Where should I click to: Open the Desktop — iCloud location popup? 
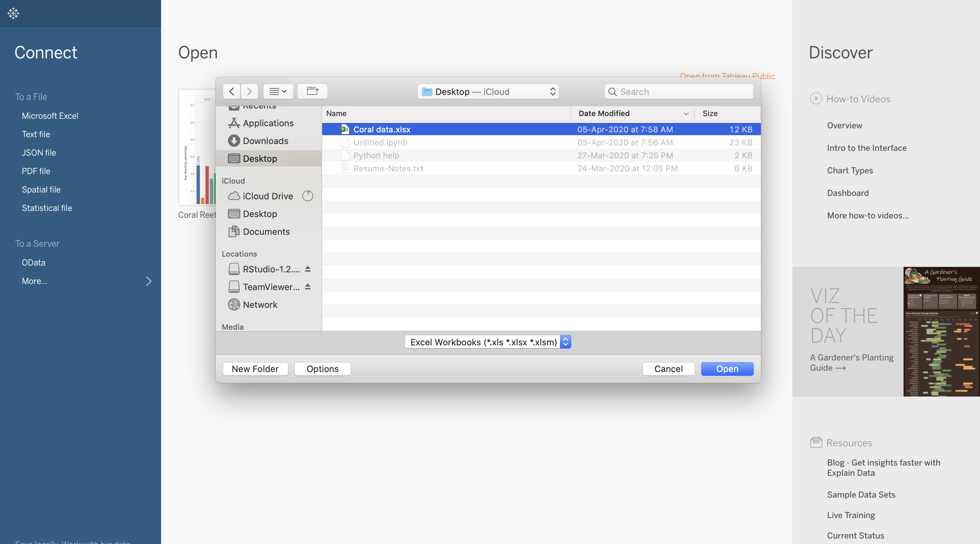[488, 92]
